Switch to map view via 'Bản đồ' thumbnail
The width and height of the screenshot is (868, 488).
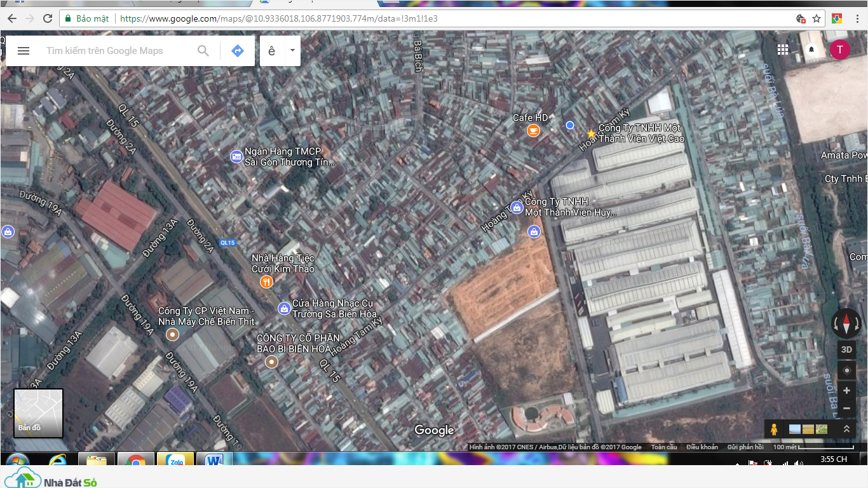coord(38,413)
